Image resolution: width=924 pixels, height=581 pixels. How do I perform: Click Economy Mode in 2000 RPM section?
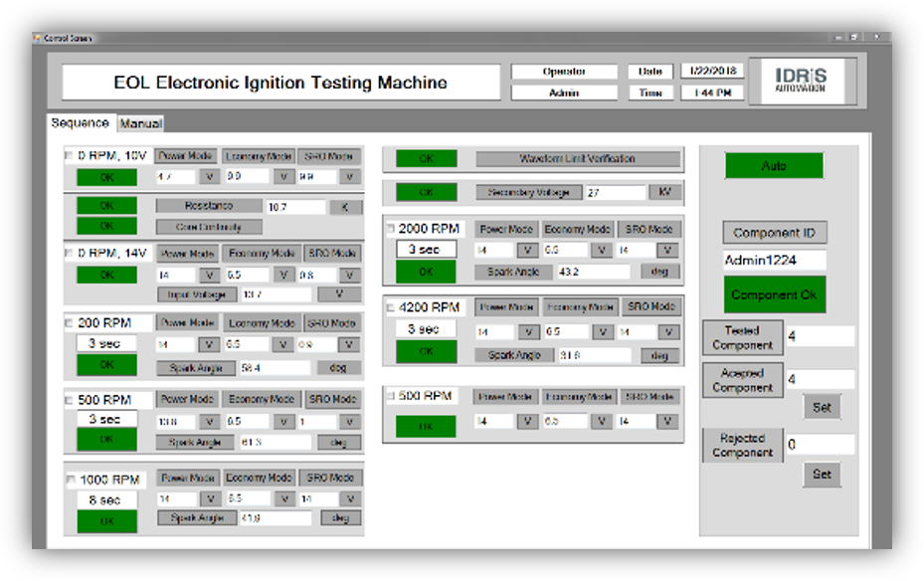point(577,229)
